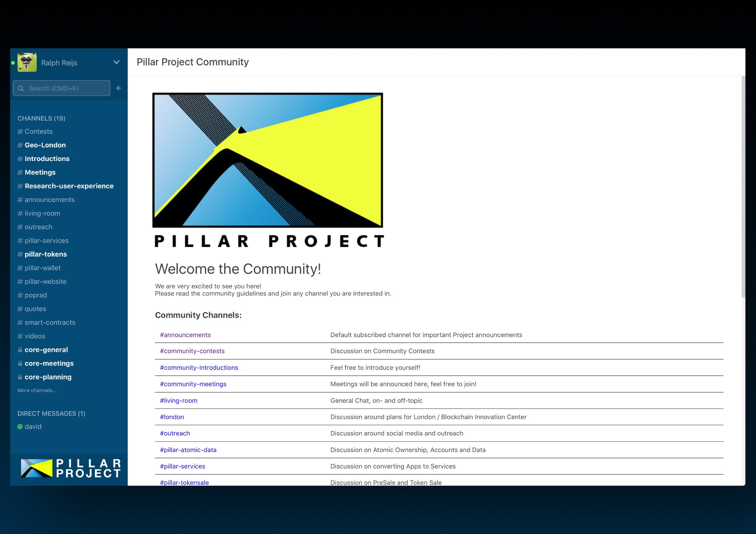Viewport: 756px width, 534px height.
Task: Follow the #pillar-atomic-data link
Action: [x=188, y=450]
